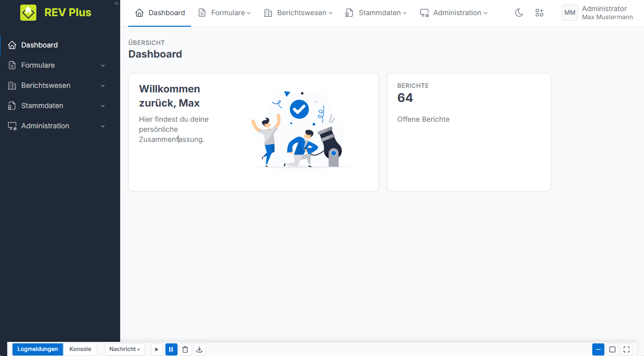The image size is (644, 356).
Task: Minimize the log panel with the dash icon
Action: coord(598,349)
